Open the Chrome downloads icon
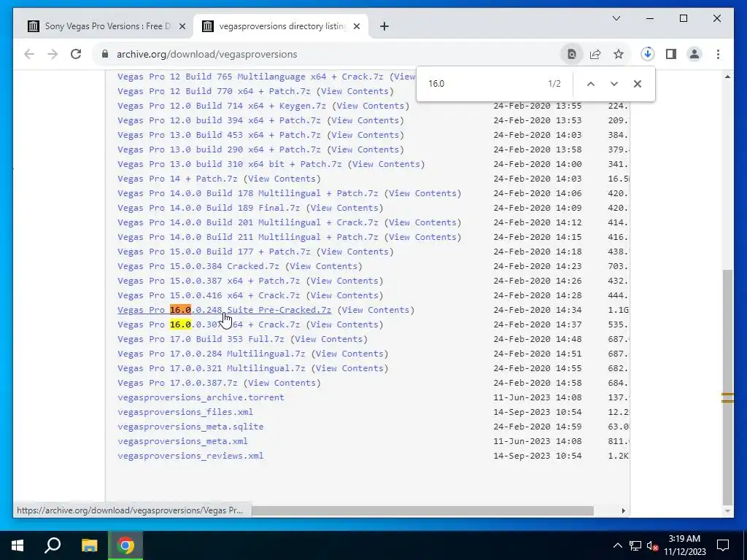 648,54
